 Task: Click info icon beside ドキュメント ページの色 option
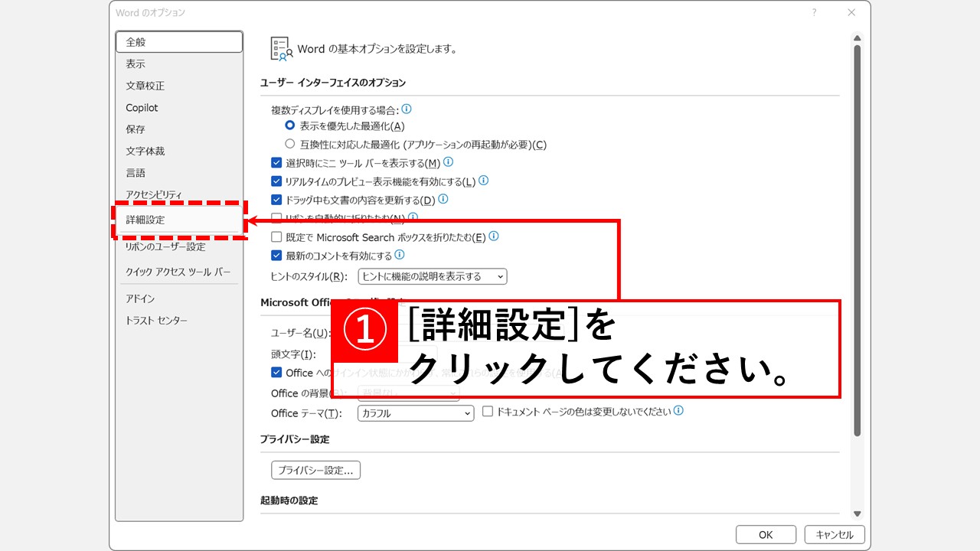pos(678,410)
